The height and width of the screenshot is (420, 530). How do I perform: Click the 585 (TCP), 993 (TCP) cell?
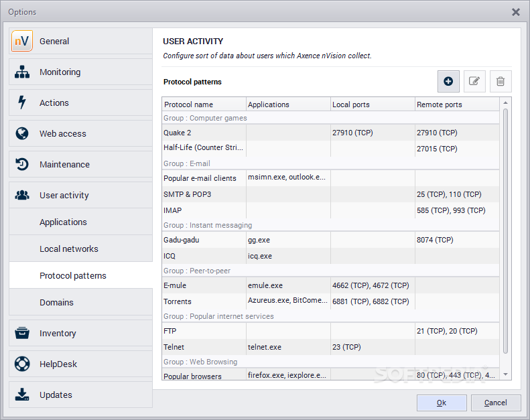tap(457, 210)
